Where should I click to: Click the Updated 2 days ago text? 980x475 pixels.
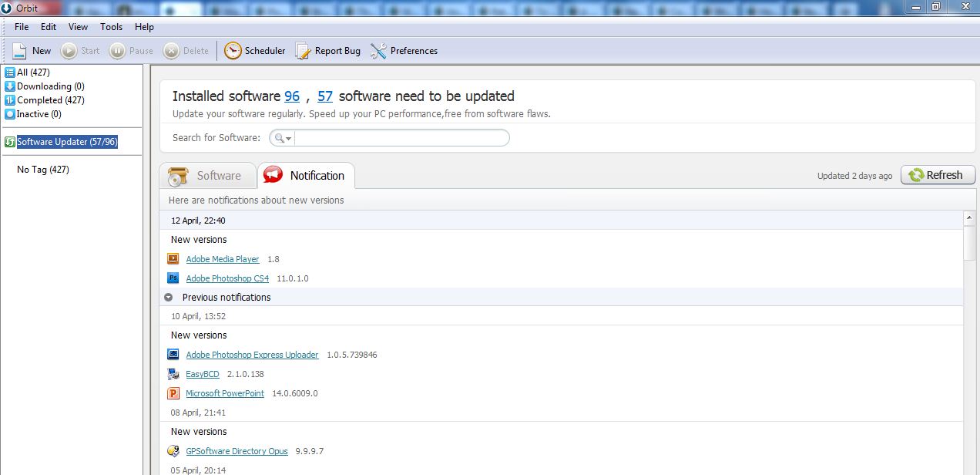[x=854, y=176]
